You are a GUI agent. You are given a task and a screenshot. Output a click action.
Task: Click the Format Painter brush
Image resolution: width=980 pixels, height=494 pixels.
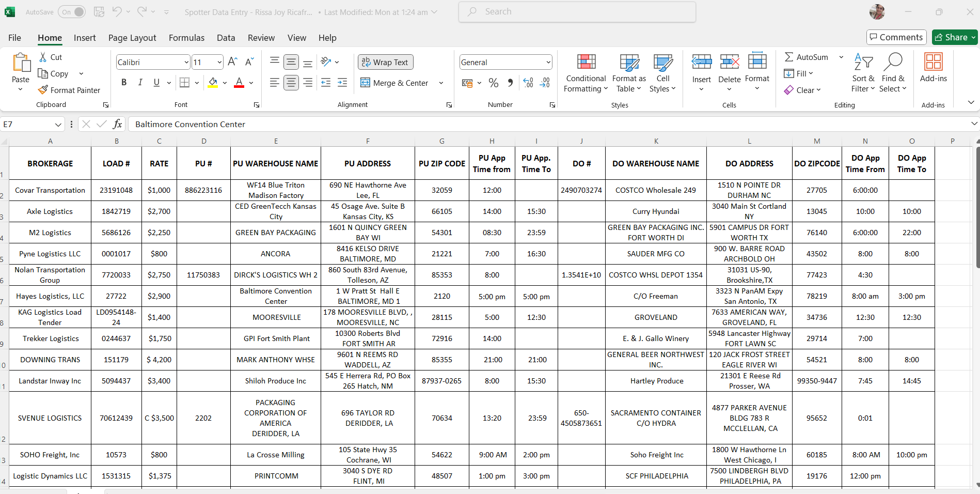click(43, 90)
